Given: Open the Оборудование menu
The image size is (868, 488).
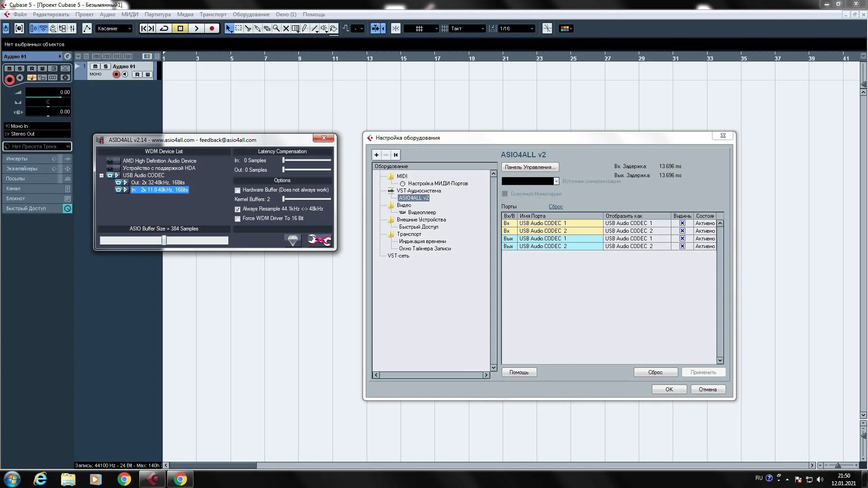Looking at the screenshot, I should [251, 14].
